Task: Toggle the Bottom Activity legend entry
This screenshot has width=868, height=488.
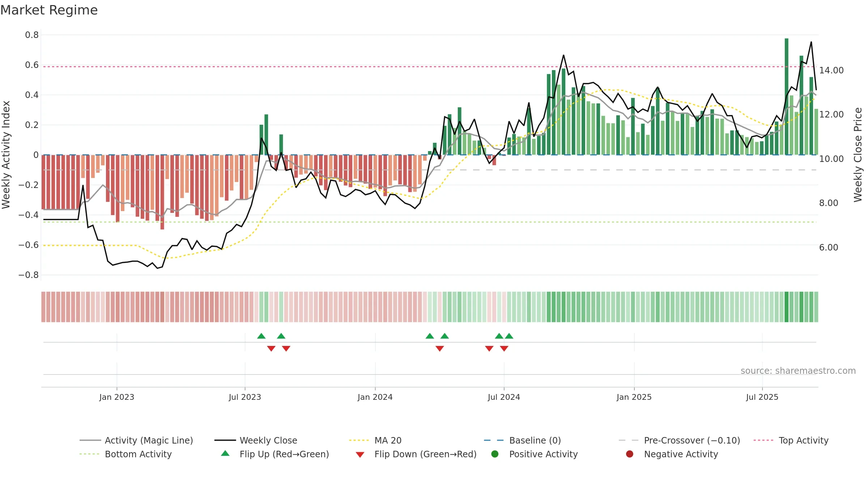Action: point(125,454)
